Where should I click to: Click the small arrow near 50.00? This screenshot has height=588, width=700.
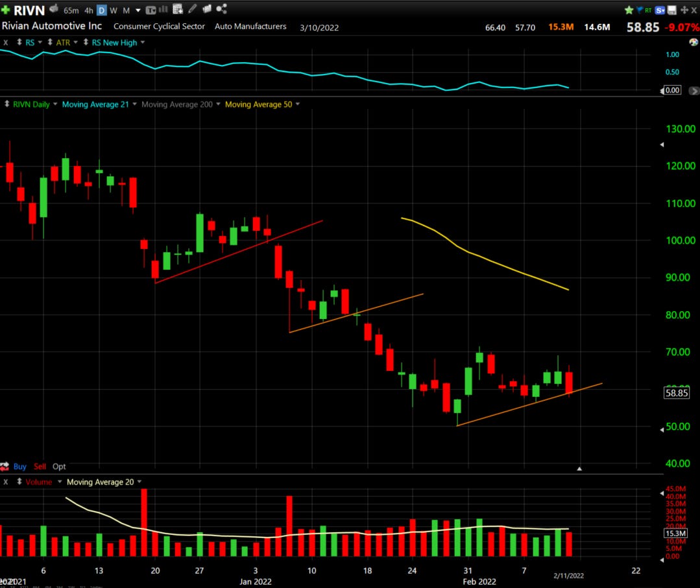[662, 430]
